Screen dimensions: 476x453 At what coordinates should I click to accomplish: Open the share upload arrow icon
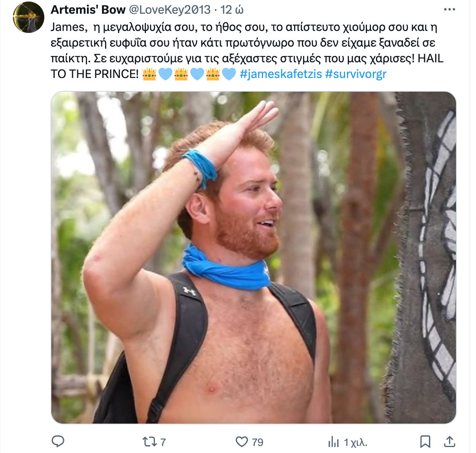(449, 442)
